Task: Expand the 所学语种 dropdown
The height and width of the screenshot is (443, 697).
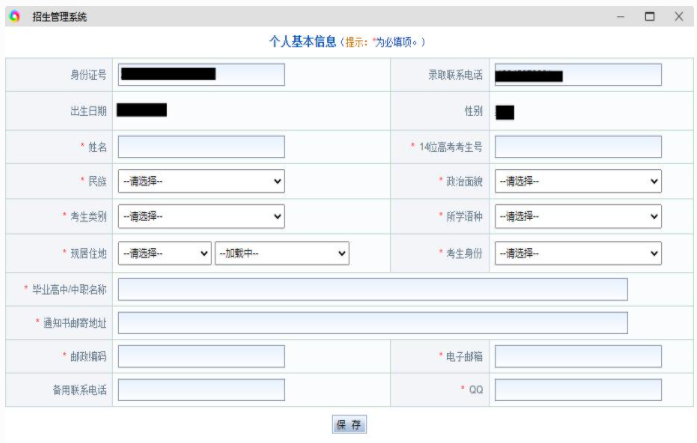Action: [x=578, y=216]
